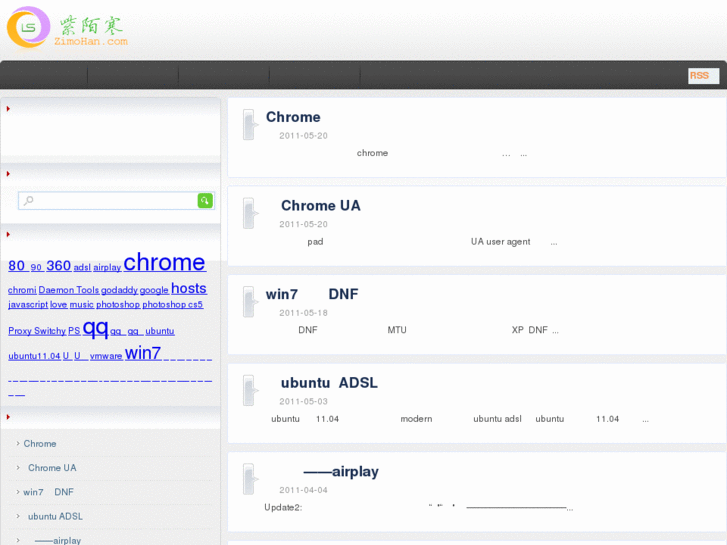Viewport: 727px width, 545px height.
Task: Click the green search submit button
Action: tap(205, 200)
